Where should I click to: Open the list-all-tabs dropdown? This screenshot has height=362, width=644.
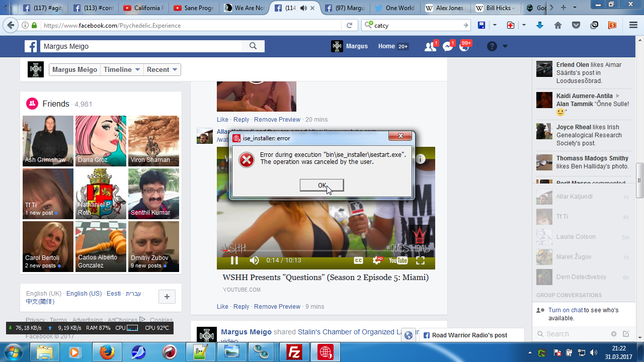[575, 8]
